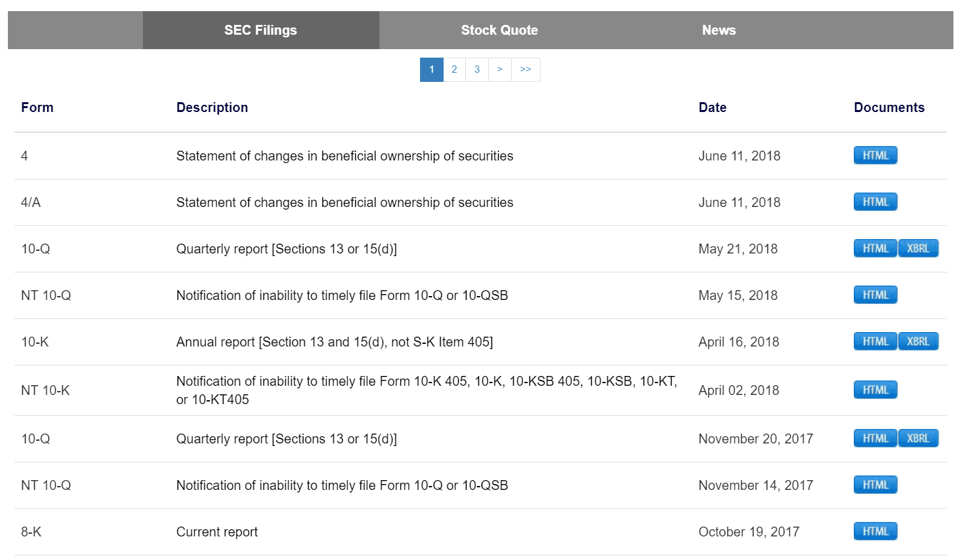Open HTML for NT 10-Q November 14, 2017
This screenshot has height=560, width=958.
[875, 485]
